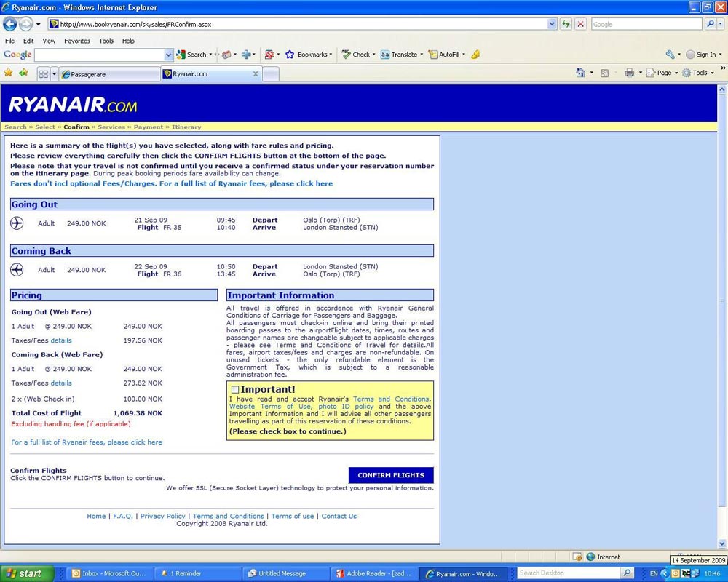Expand the search provider dropdown arrow

tap(721, 24)
